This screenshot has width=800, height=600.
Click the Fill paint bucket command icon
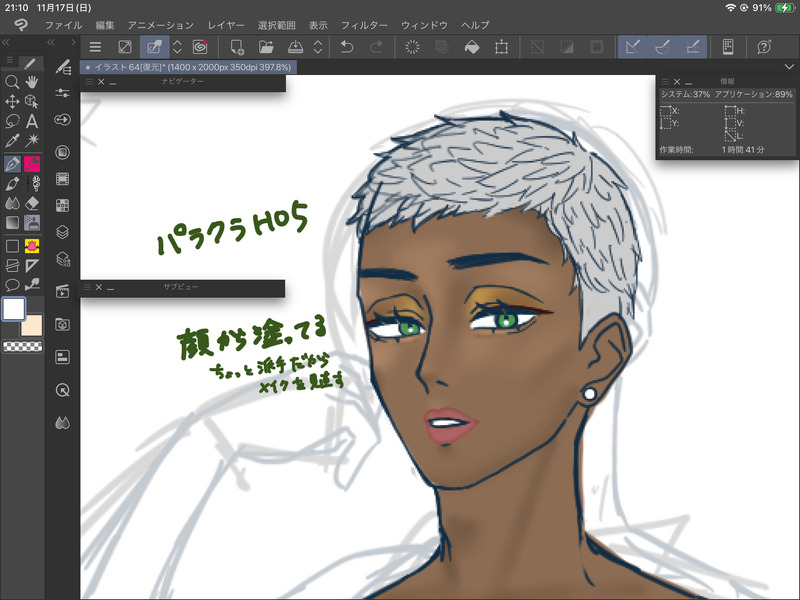tap(472, 47)
